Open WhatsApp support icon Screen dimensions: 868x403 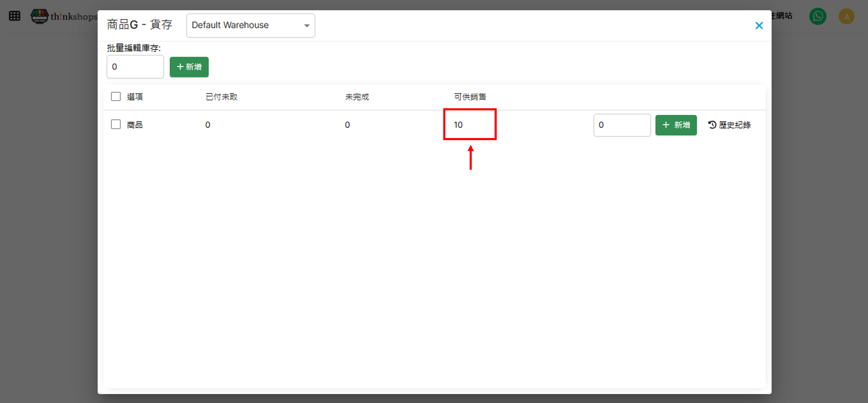click(x=817, y=16)
